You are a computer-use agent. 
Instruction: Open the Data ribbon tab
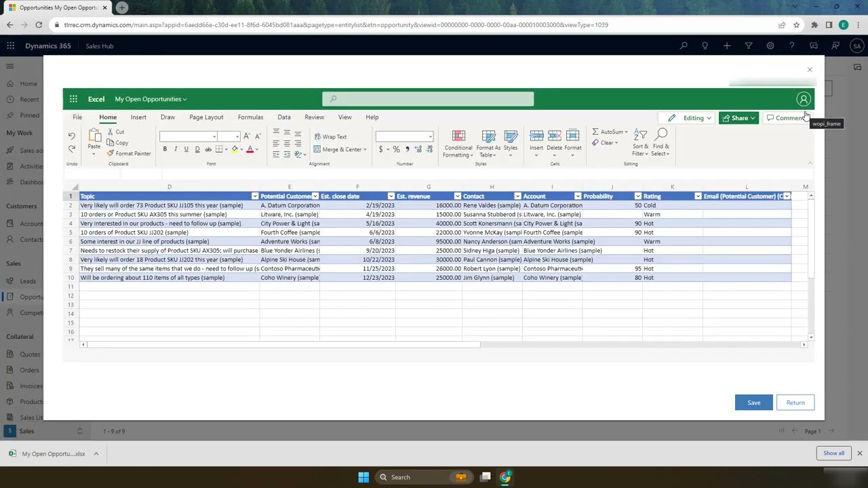(284, 117)
